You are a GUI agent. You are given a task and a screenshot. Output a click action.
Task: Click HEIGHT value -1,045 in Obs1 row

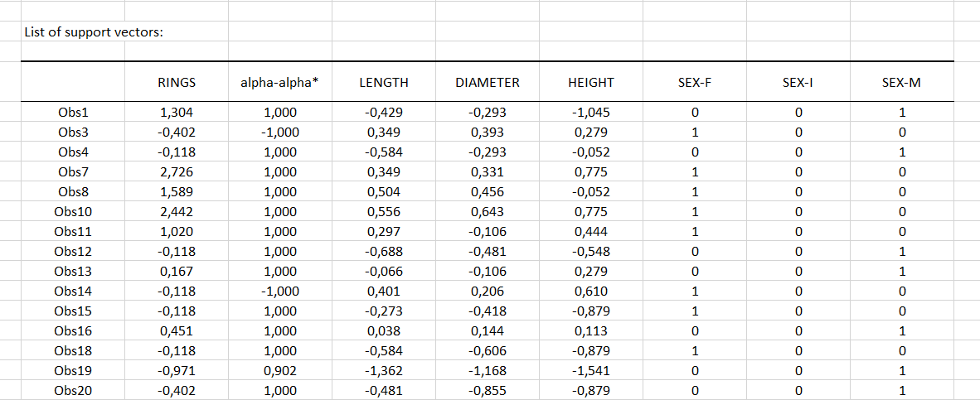point(591,113)
